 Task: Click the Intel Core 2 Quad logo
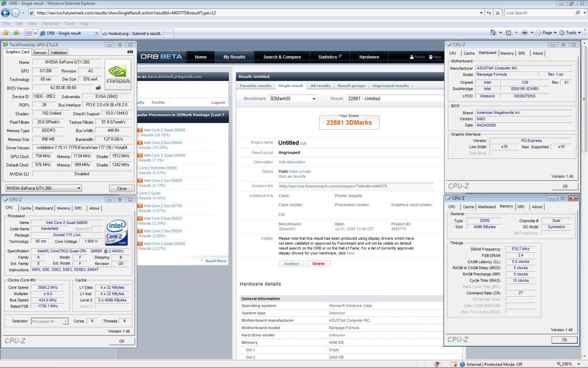(x=117, y=231)
